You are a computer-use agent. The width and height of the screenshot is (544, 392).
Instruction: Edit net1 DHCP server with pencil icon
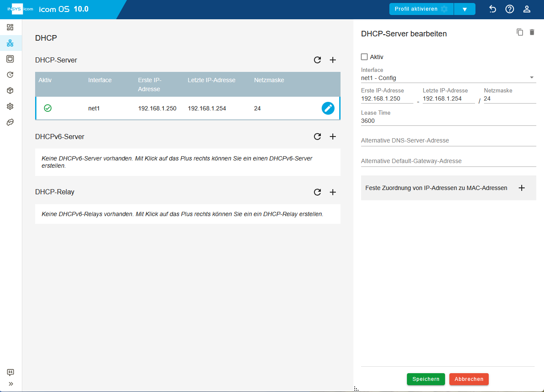(x=328, y=108)
